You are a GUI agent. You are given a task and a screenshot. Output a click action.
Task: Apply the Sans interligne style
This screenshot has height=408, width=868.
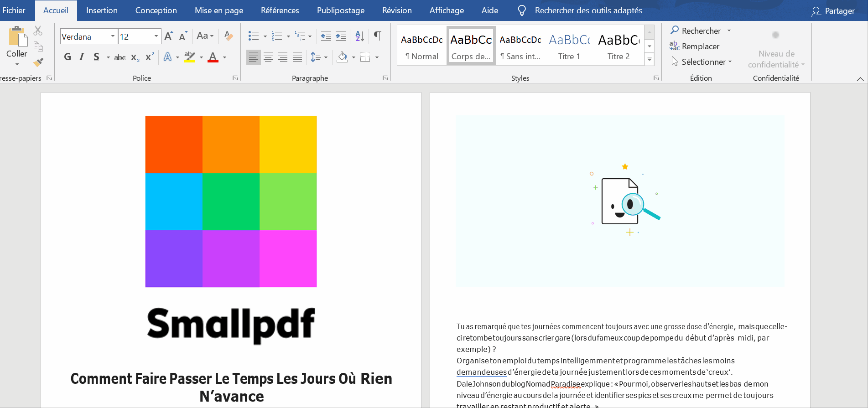tap(520, 46)
